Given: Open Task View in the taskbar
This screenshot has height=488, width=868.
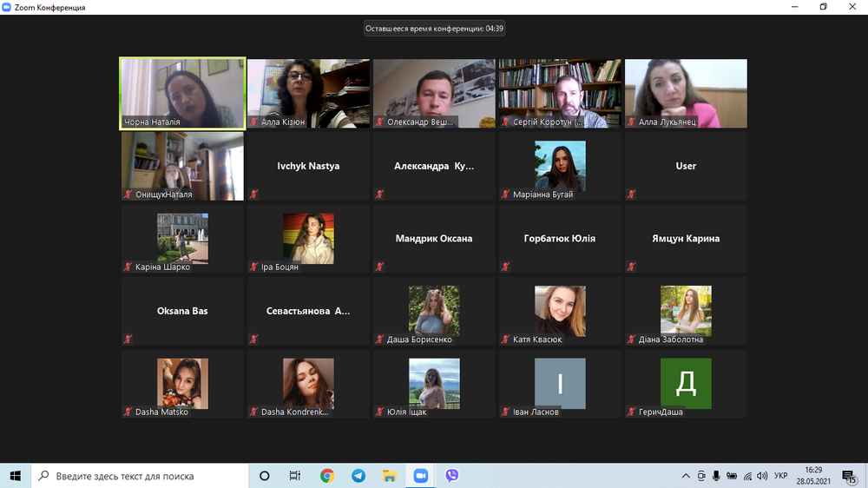Looking at the screenshot, I should pyautogui.click(x=295, y=476).
